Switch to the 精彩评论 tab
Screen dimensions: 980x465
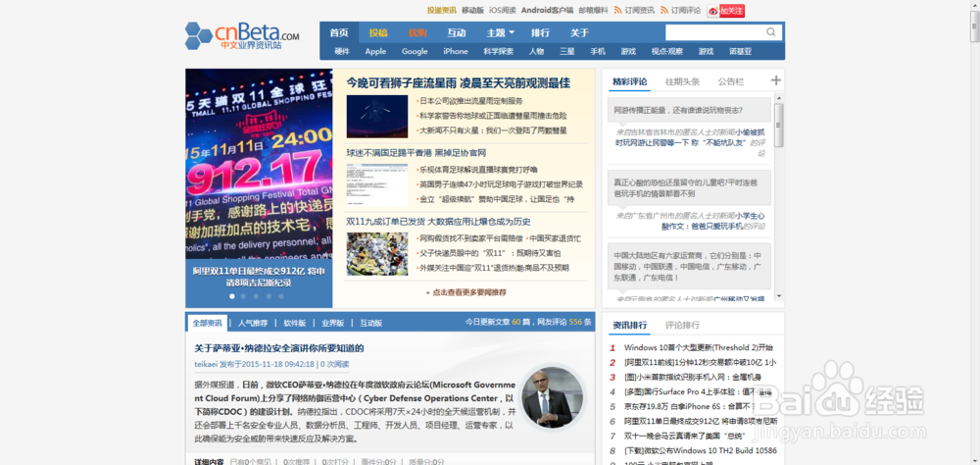coord(629,81)
